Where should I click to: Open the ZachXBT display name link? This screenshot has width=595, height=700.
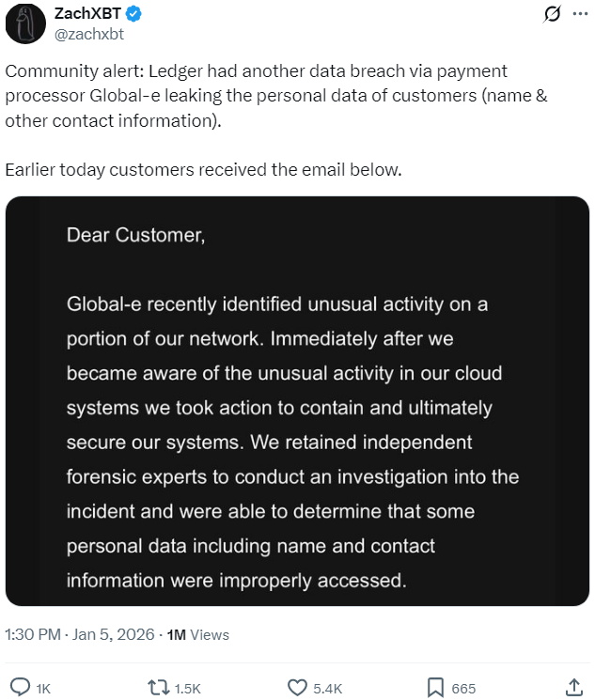(x=90, y=15)
